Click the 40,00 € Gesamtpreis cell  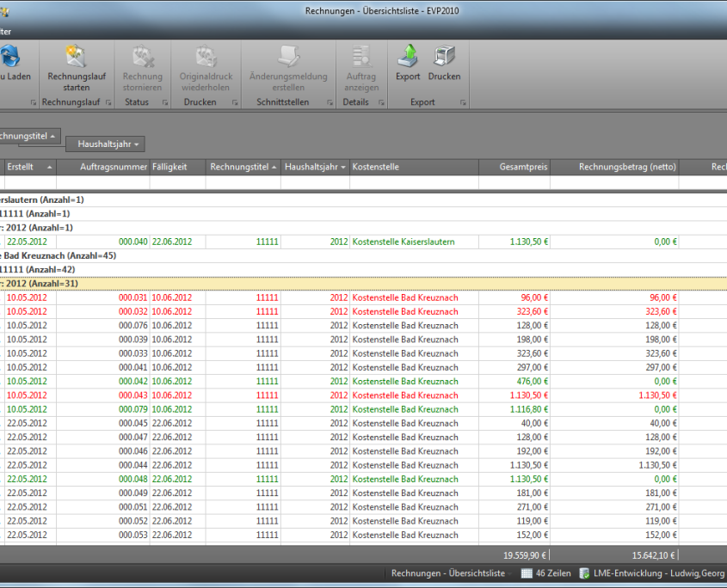(514, 423)
